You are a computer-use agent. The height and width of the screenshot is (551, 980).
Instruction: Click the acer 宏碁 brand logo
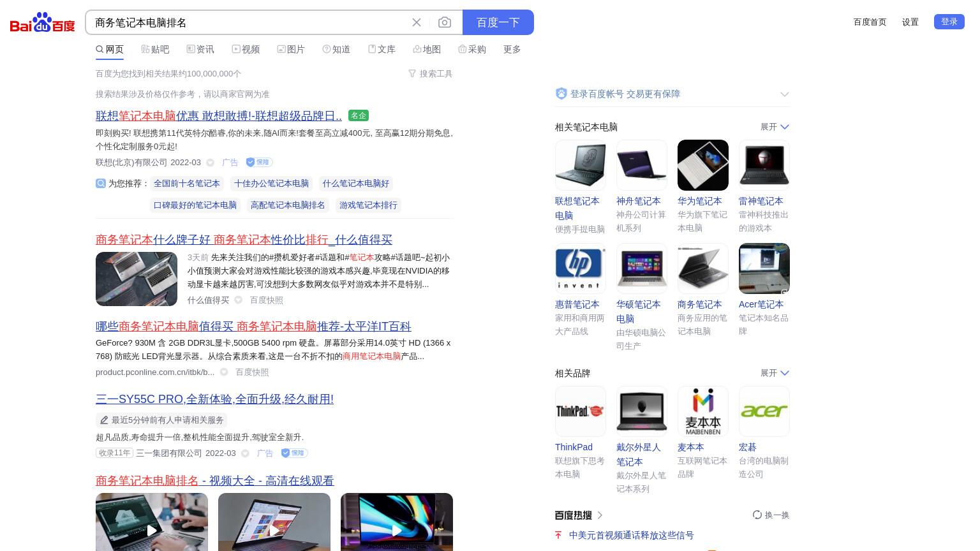coord(764,411)
